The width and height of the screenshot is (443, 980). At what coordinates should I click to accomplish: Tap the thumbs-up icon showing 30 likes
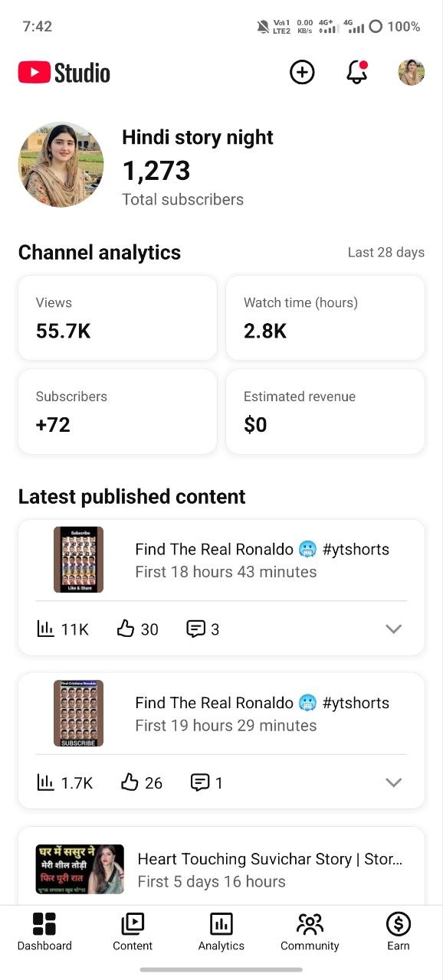click(x=126, y=629)
